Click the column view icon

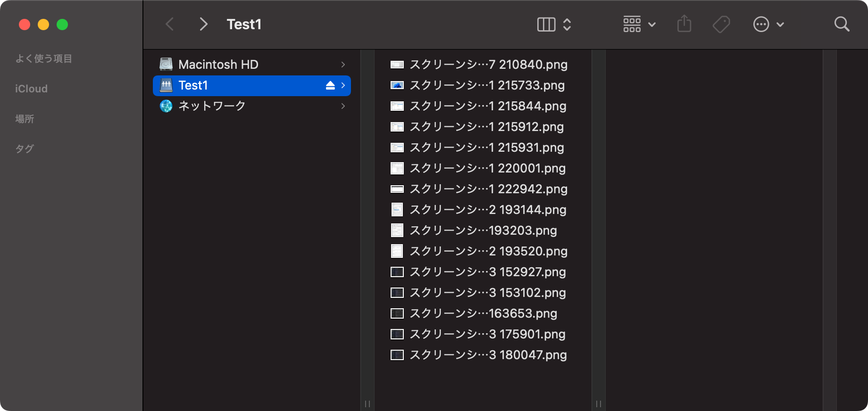(546, 24)
